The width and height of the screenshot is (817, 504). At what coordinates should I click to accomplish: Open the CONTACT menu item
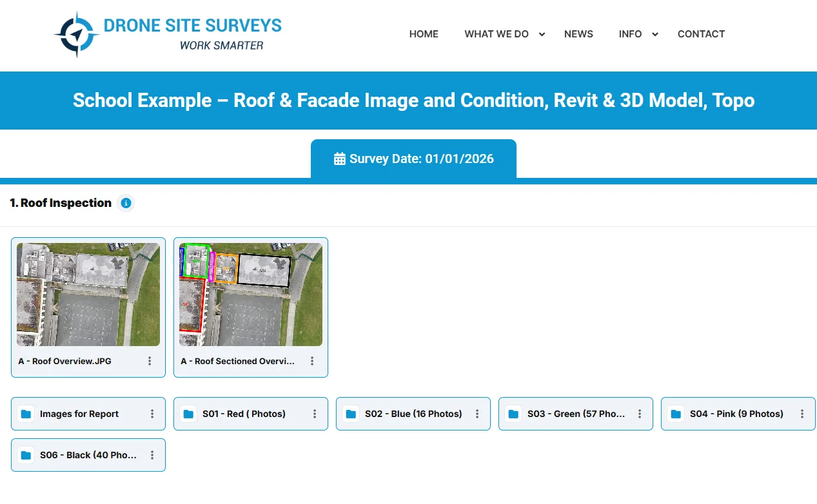(x=701, y=34)
